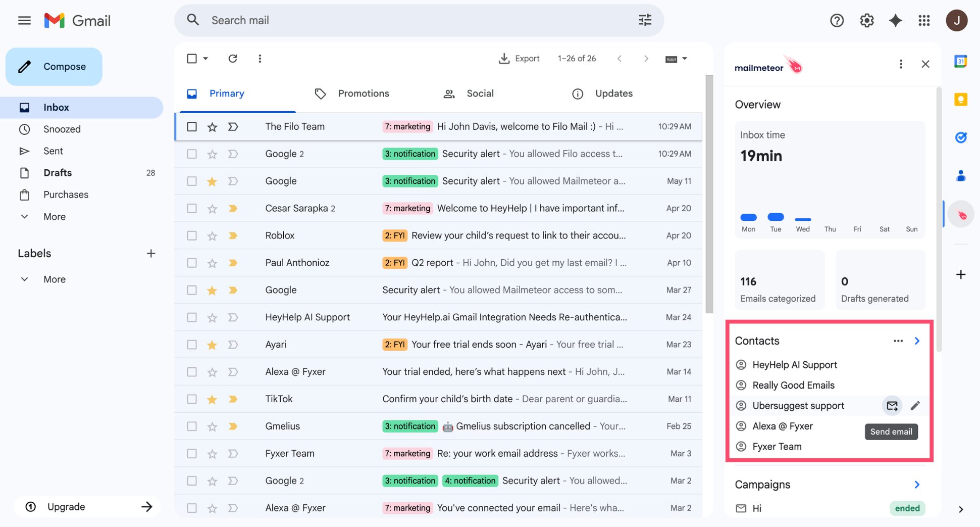
Task: Expand the Campaigns section arrow
Action: tap(917, 485)
